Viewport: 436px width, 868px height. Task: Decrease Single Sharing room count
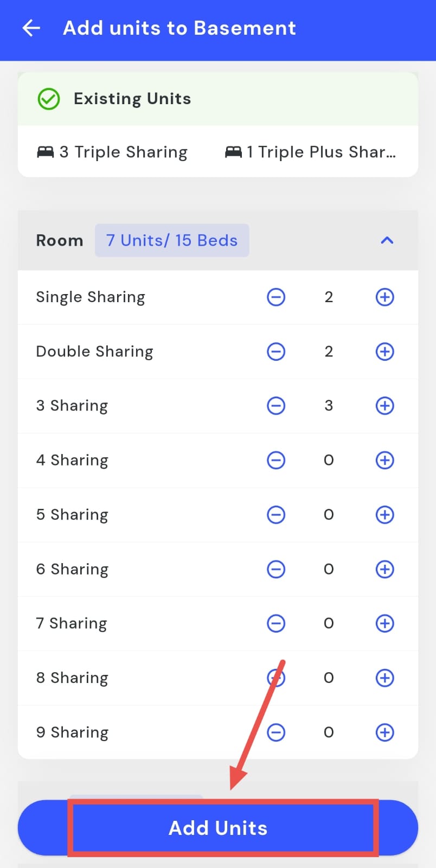276,297
